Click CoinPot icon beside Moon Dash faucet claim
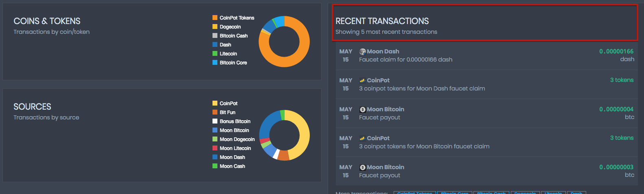 point(362,81)
